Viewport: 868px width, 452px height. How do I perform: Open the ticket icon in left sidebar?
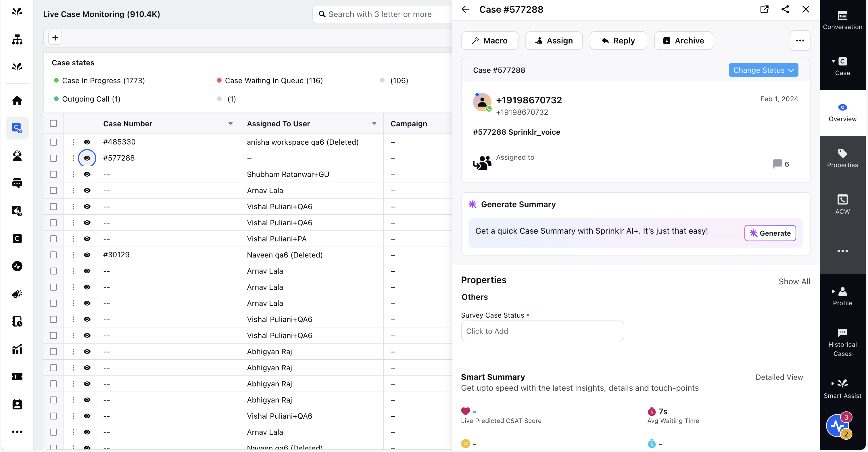pos(17,376)
